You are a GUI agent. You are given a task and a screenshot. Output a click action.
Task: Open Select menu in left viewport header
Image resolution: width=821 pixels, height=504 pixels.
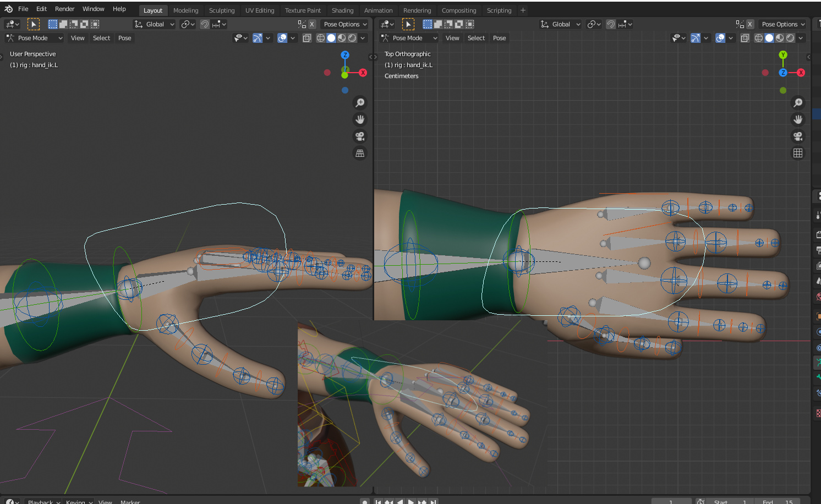(101, 38)
